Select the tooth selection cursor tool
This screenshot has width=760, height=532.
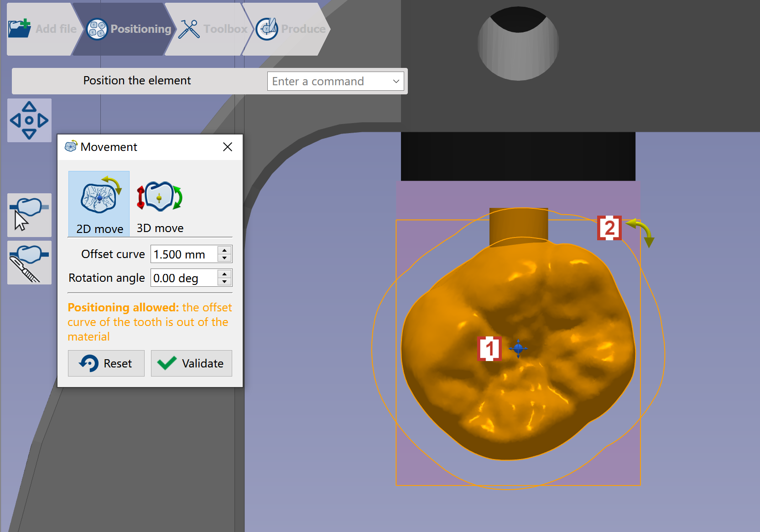click(29, 215)
